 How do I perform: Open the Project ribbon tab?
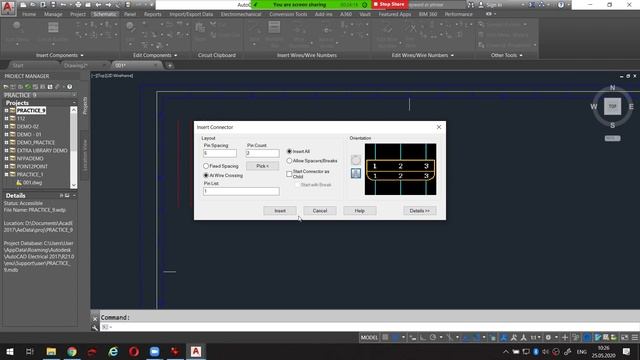click(78, 14)
